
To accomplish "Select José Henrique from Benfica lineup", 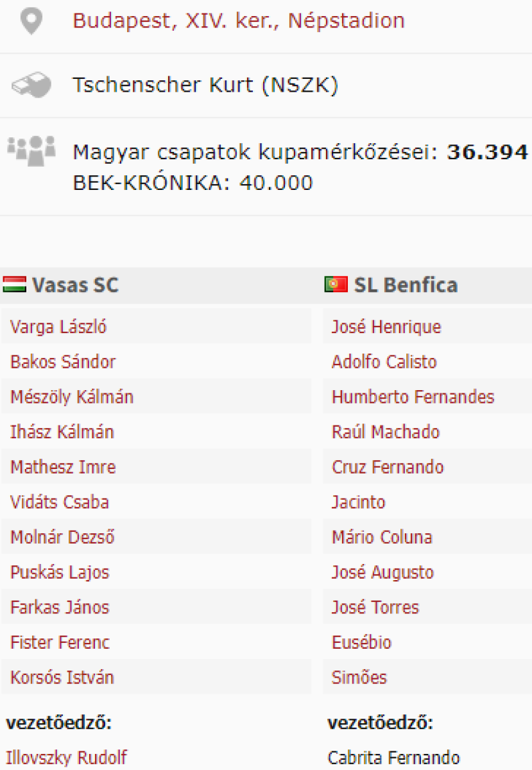I will pyautogui.click(x=386, y=327).
